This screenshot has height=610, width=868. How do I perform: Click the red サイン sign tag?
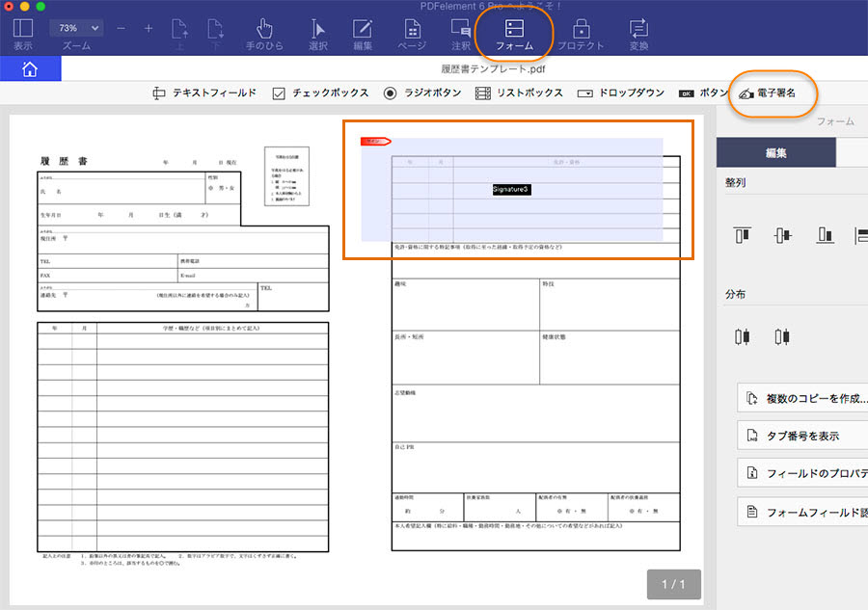376,142
